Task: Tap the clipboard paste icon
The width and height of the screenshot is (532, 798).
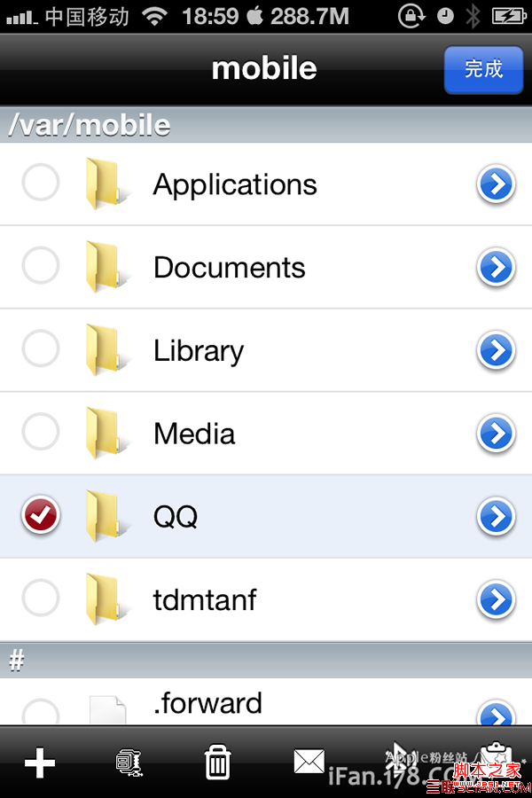Action: point(496,759)
